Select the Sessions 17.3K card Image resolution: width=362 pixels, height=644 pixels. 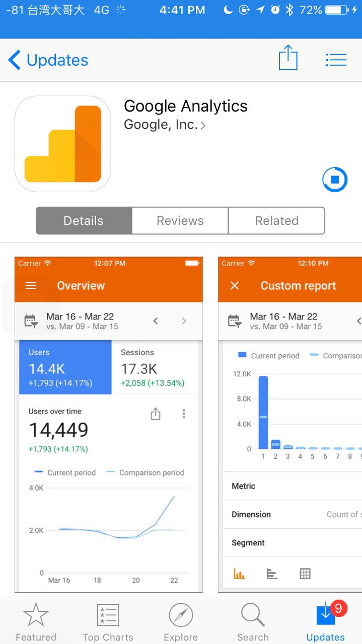pos(155,367)
